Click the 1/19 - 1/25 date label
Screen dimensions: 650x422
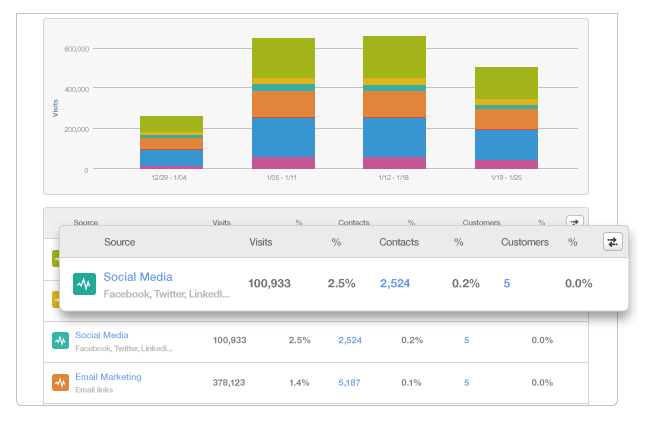coord(506,177)
